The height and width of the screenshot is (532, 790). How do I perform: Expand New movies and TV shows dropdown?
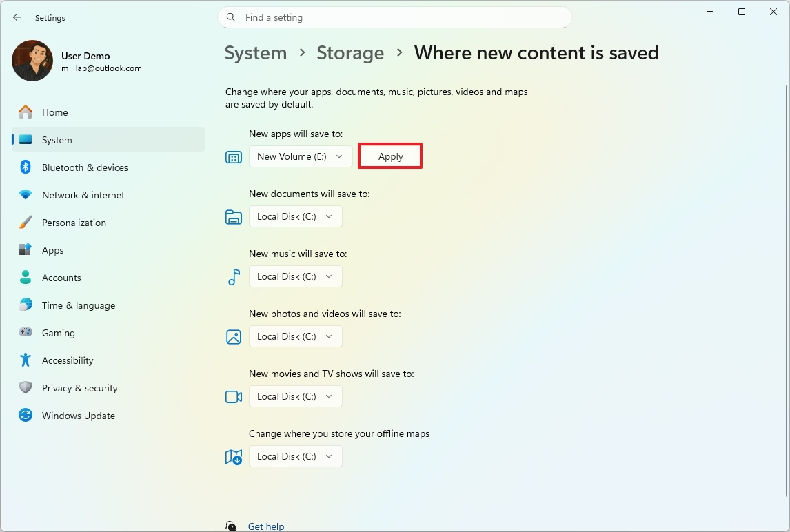pos(295,396)
